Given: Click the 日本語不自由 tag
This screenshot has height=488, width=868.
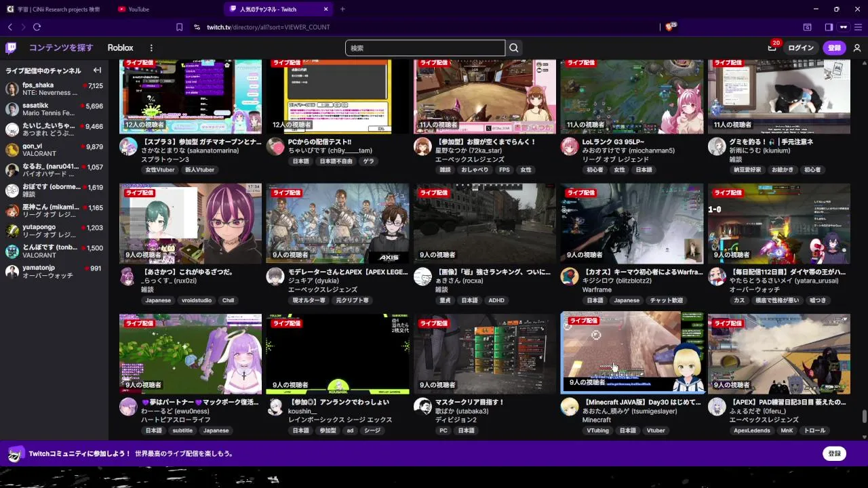Looking at the screenshot, I should (x=336, y=161).
